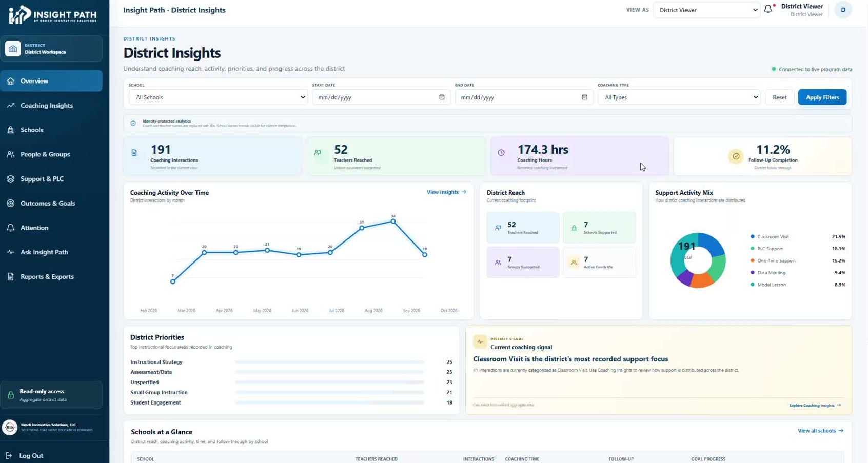Click the identity-protected analytics shield icon
The width and height of the screenshot is (868, 463).
133,124
